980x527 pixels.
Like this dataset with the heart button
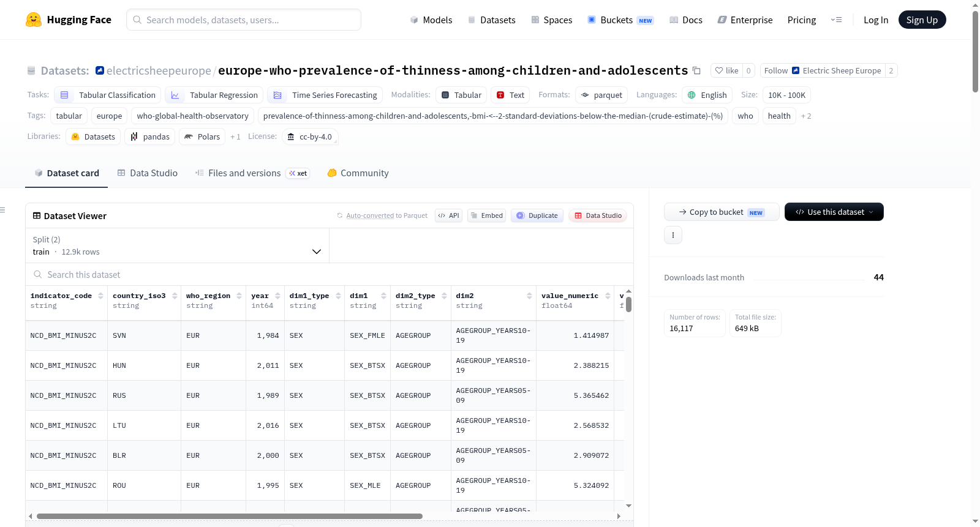[x=726, y=70]
